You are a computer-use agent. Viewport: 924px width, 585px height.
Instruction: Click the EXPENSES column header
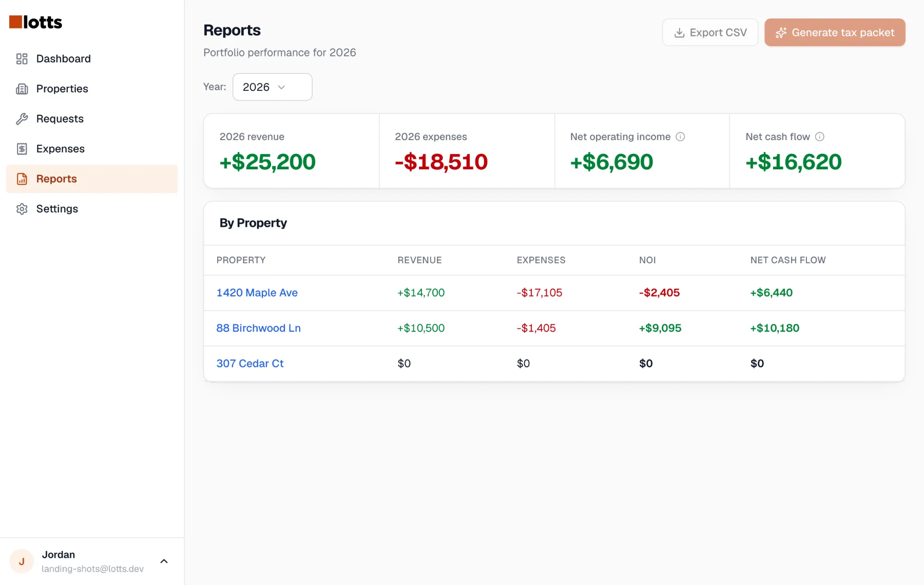(x=541, y=260)
